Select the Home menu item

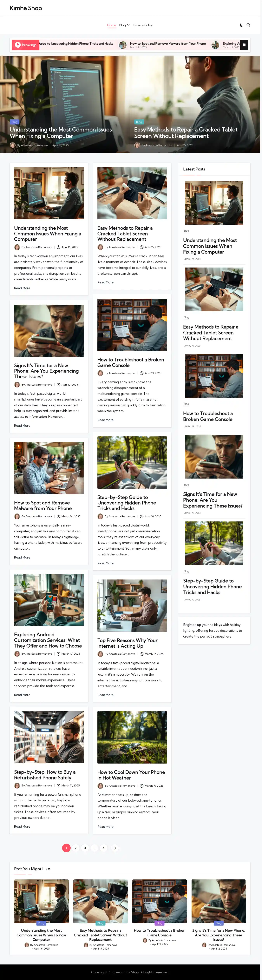click(x=111, y=25)
